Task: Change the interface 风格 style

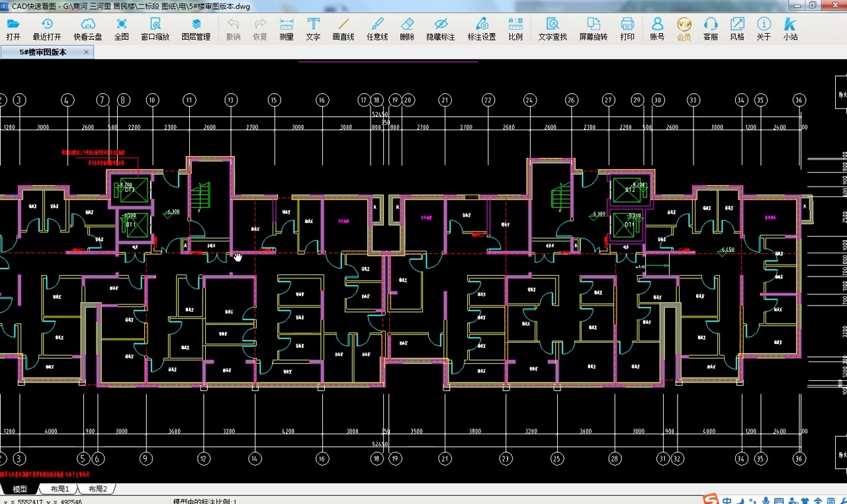Action: [x=737, y=29]
